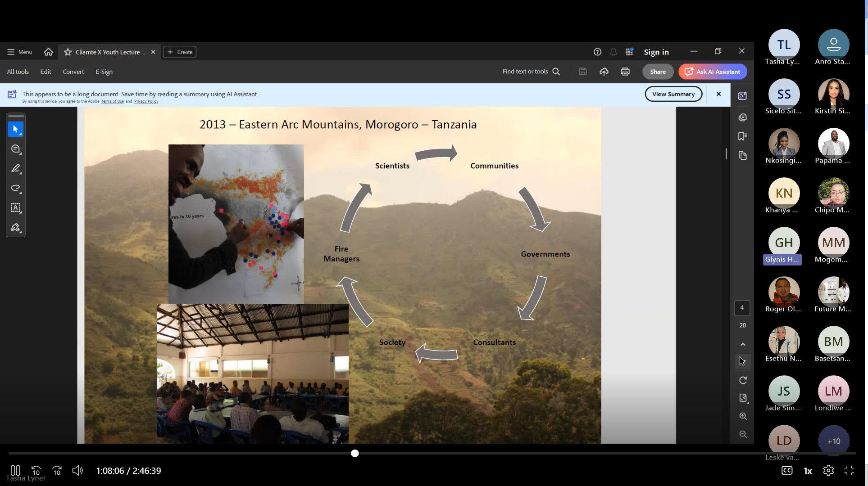868x486 pixels.
Task: Click the rotate page icon
Action: click(x=743, y=380)
